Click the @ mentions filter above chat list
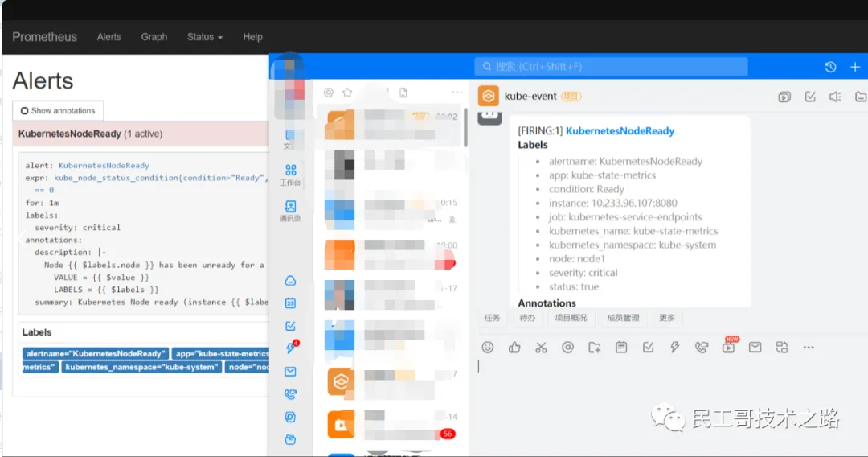868x457 pixels. [328, 93]
